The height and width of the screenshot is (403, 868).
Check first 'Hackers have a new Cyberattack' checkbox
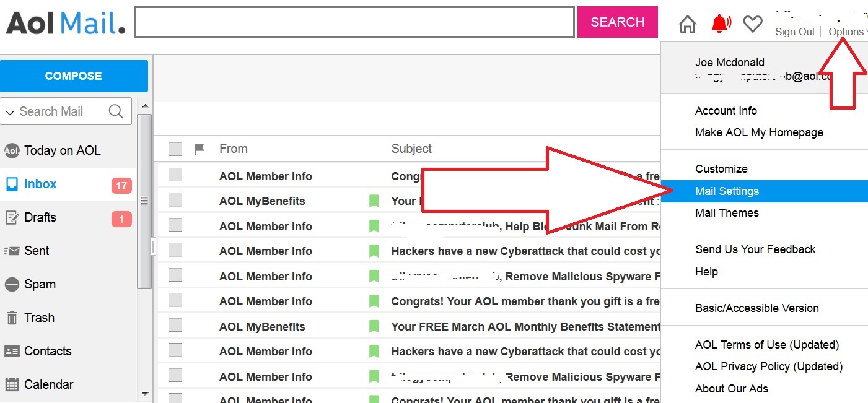(175, 250)
